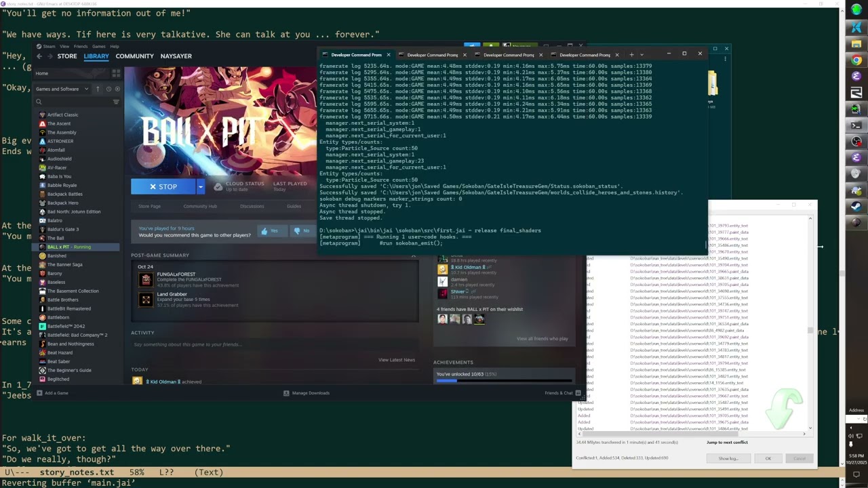Screen dimensions: 868x488
Task: Select Beat Saber in the game list
Action: point(58,361)
